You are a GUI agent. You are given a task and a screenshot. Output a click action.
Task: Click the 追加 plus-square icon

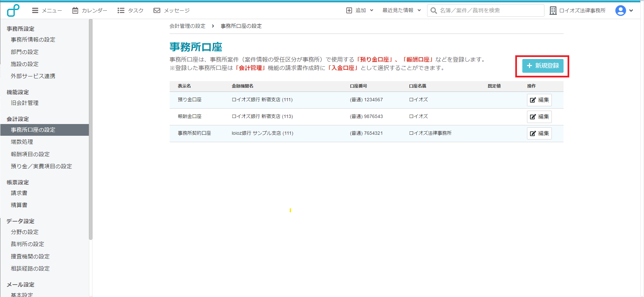[x=349, y=10]
